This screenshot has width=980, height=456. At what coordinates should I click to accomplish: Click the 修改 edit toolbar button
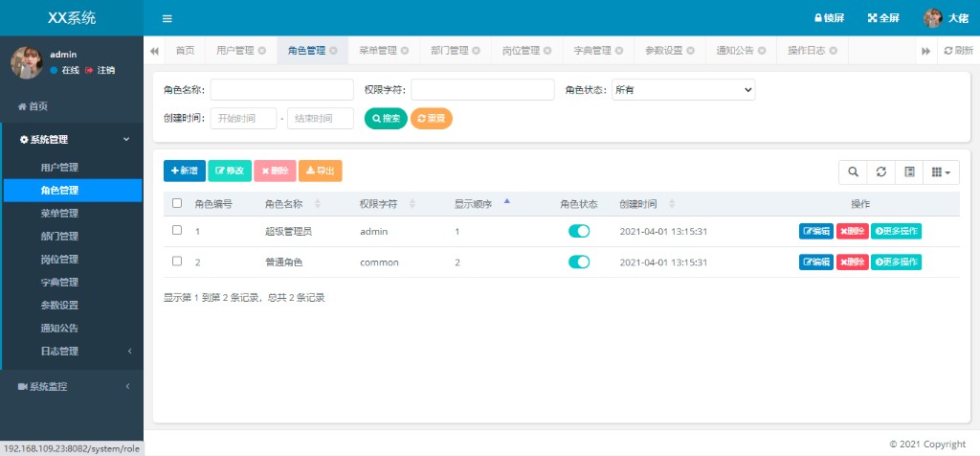coord(230,171)
